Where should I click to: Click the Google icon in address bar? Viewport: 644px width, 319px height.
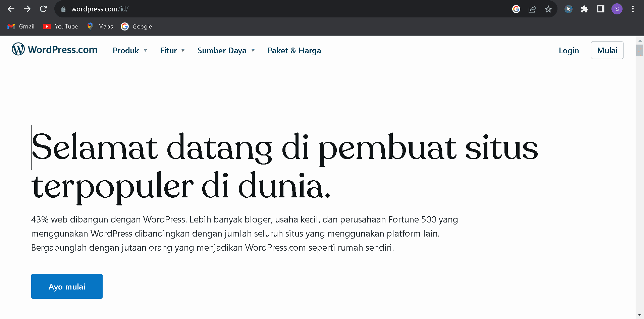click(516, 9)
